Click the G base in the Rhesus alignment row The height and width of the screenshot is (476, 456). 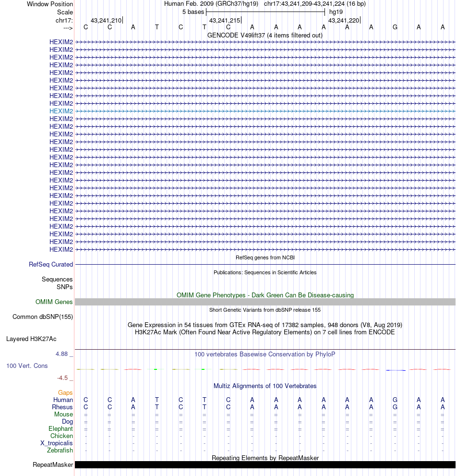pos(395,407)
